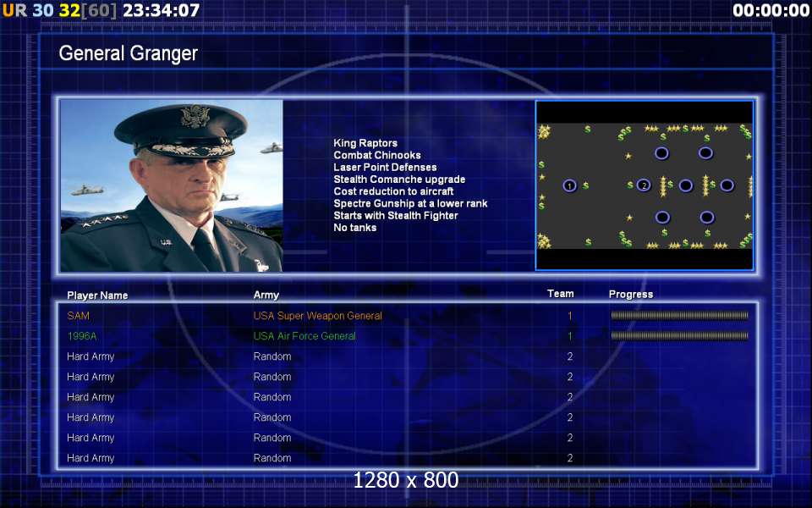Select the Starts with Stealth Fighter line

(396, 215)
